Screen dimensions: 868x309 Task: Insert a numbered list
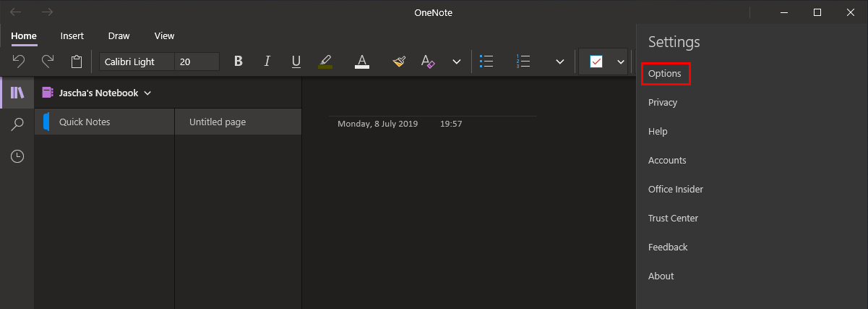coord(523,62)
